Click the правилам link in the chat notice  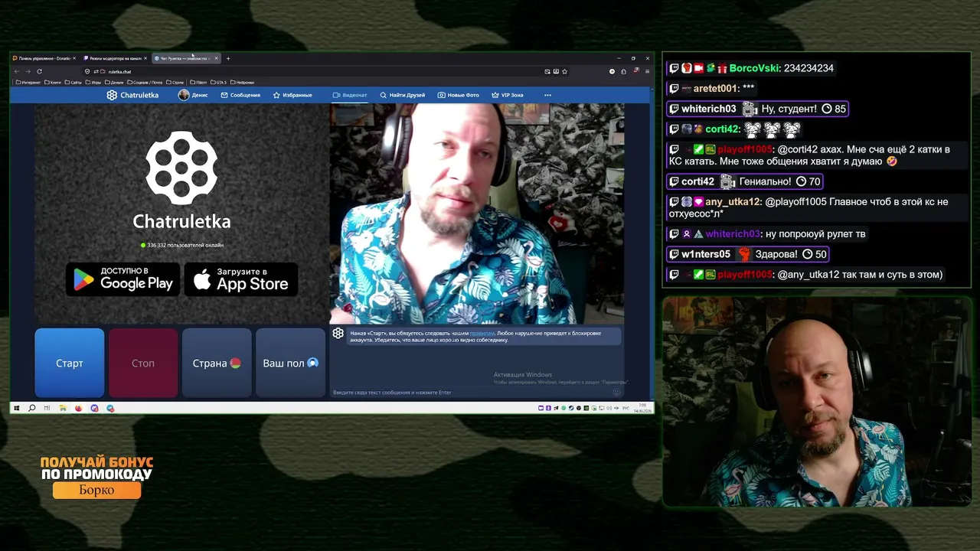pyautogui.click(x=482, y=333)
